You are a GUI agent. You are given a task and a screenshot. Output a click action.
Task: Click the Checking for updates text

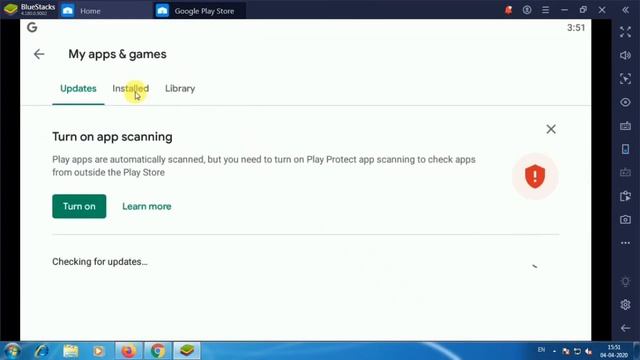pos(100,262)
